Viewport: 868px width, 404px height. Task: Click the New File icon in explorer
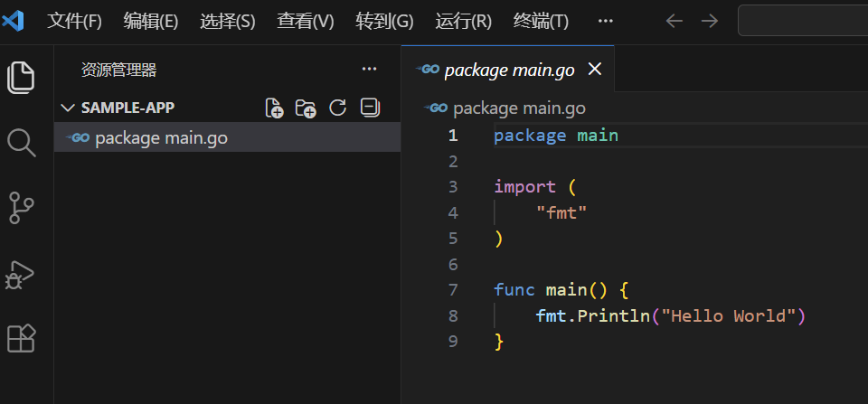(x=274, y=108)
